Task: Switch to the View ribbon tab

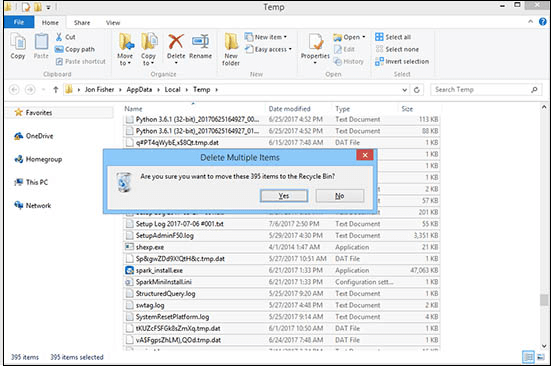Action: click(113, 22)
